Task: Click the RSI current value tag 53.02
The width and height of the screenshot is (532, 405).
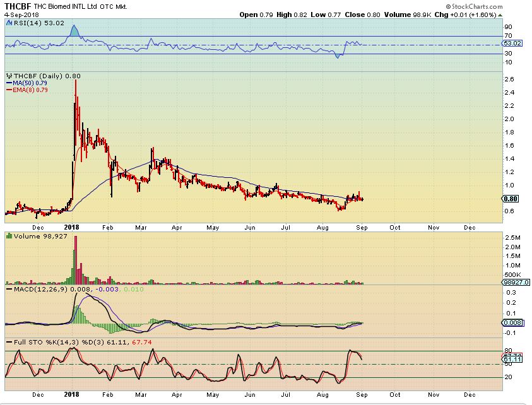Action: [512, 43]
